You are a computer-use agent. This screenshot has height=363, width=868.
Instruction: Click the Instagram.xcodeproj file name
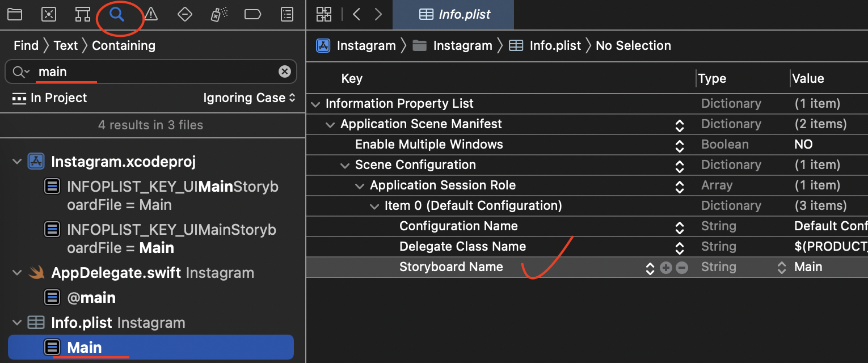pos(123,162)
